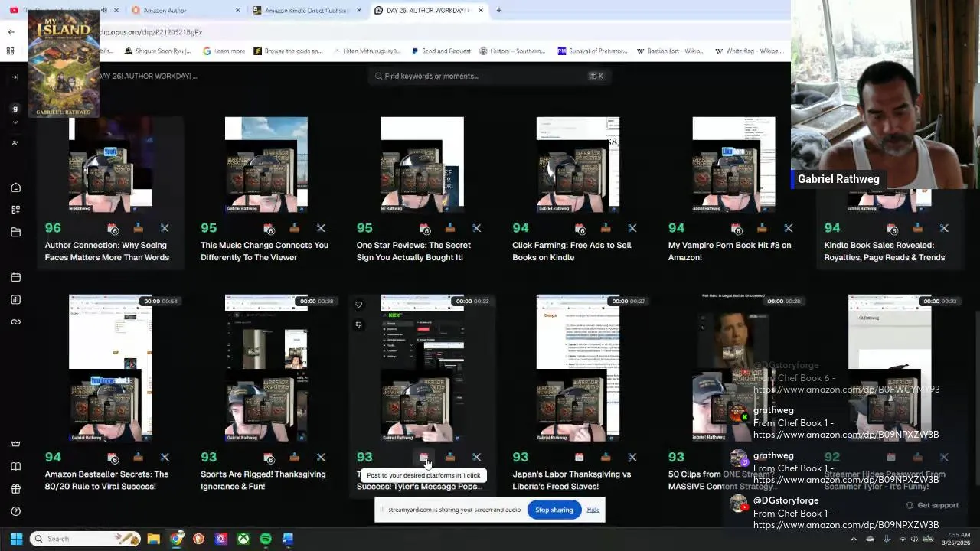
Task: Open Spotify from the taskbar
Action: coord(266,539)
